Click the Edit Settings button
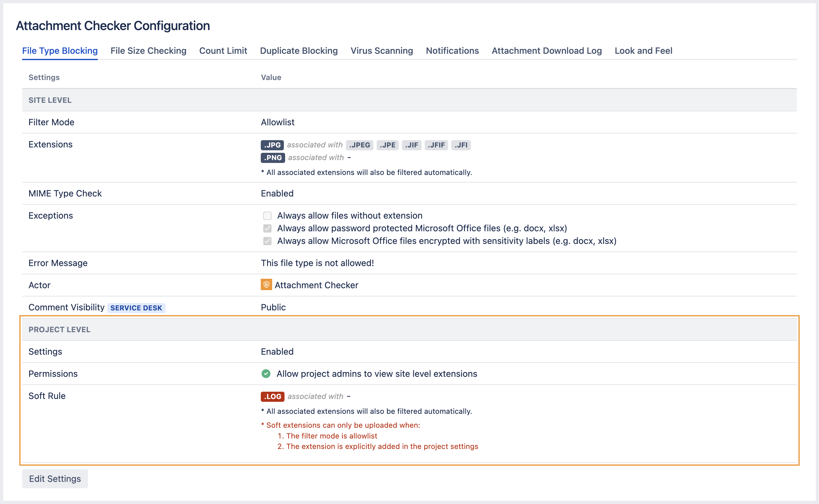819x504 pixels. pos(55,478)
